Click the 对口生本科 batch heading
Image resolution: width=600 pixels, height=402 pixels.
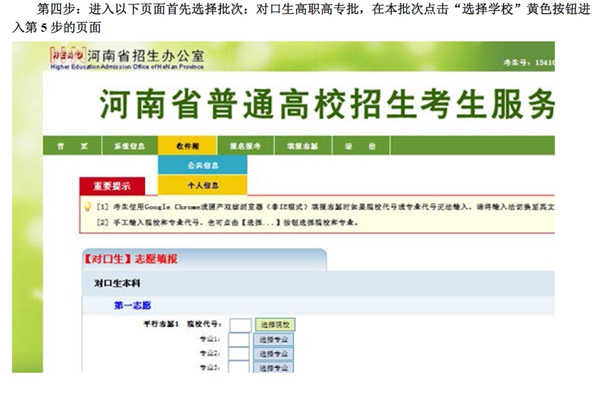tap(117, 283)
